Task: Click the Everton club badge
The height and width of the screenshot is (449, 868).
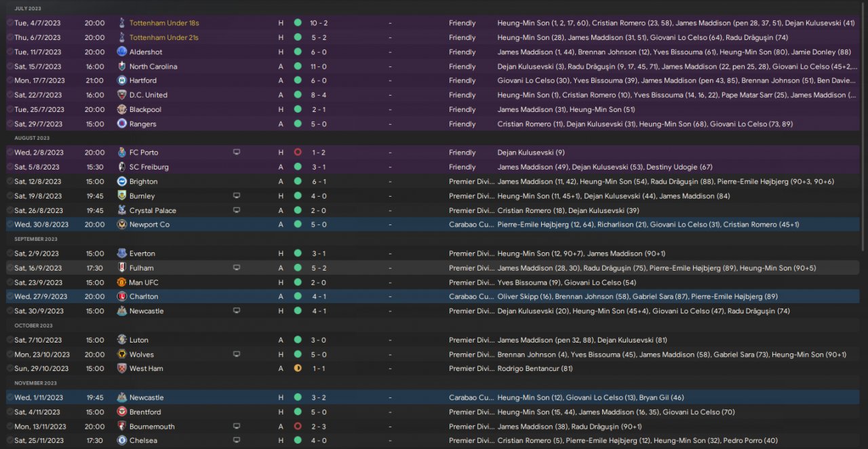Action: pyautogui.click(x=122, y=254)
